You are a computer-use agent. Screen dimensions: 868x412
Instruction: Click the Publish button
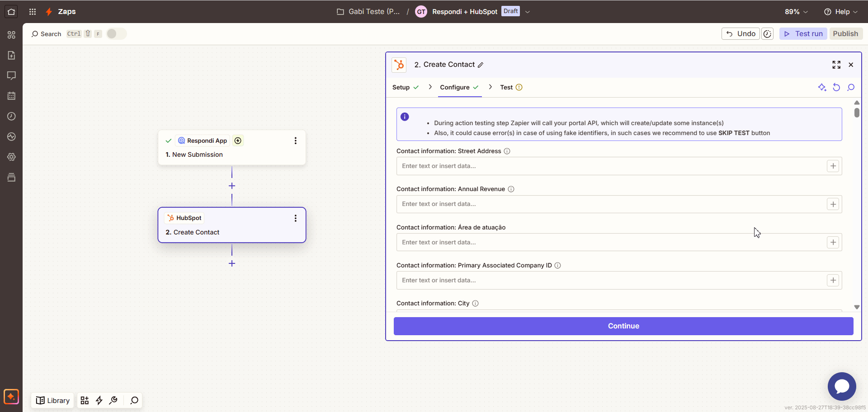(x=845, y=34)
